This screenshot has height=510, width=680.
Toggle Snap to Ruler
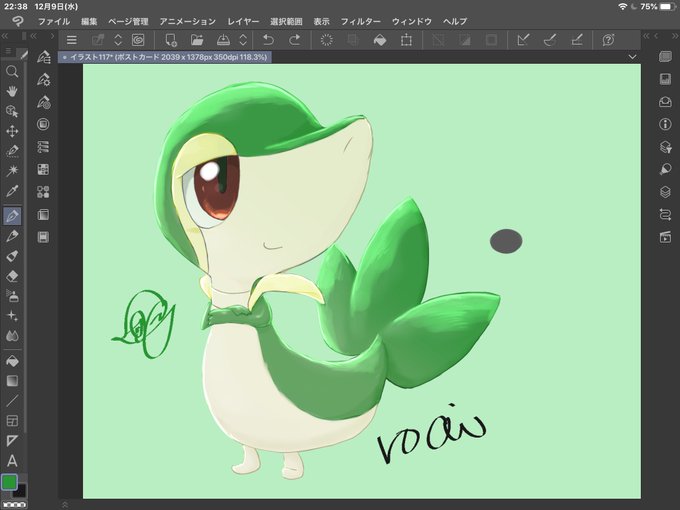523,40
